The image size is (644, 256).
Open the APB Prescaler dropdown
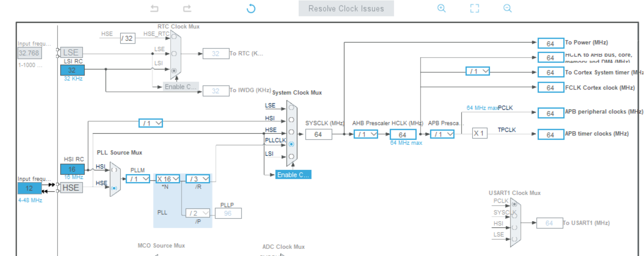coord(442,135)
